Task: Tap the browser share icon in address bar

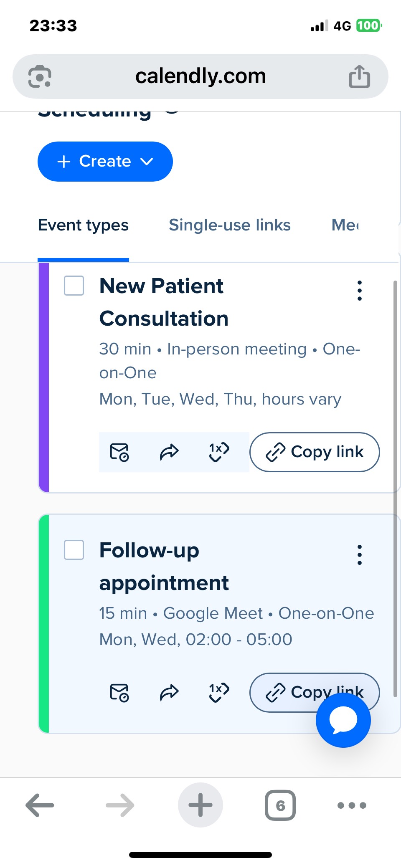Action: (x=359, y=76)
